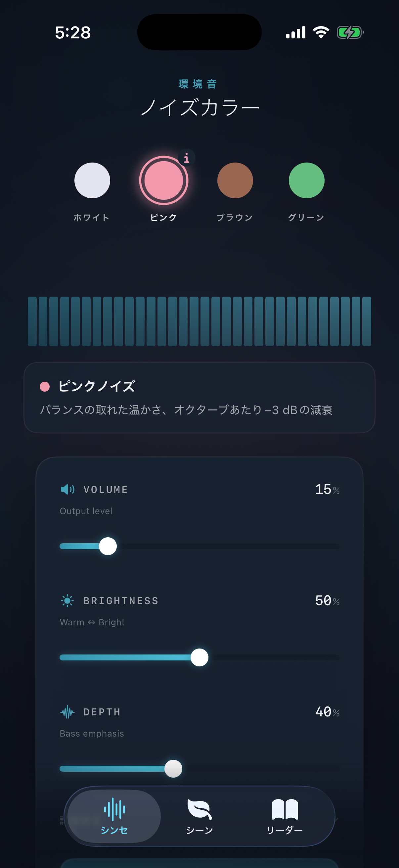The height and width of the screenshot is (868, 399).
Task: Switch to ブラウン noise
Action: pos(235,181)
